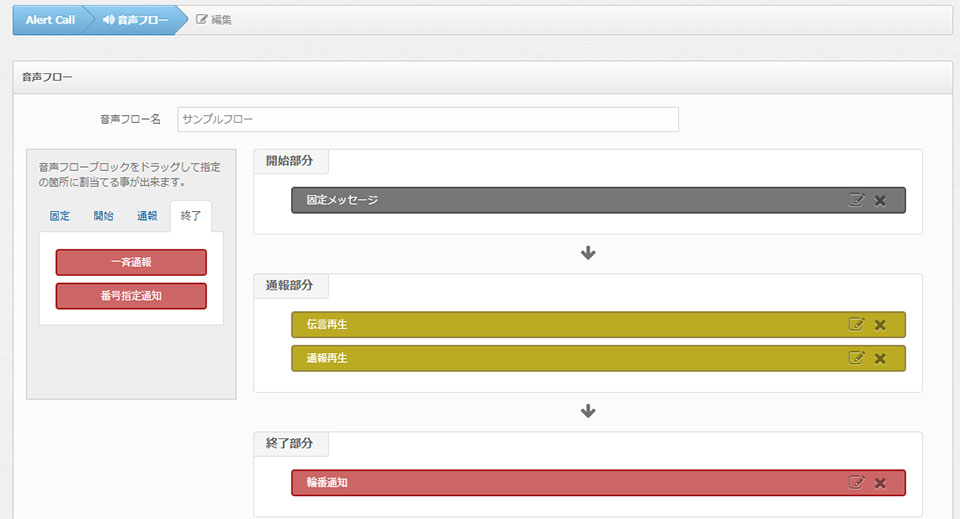Select the 輪番通知 block bar
960x519 pixels.
click(x=598, y=483)
